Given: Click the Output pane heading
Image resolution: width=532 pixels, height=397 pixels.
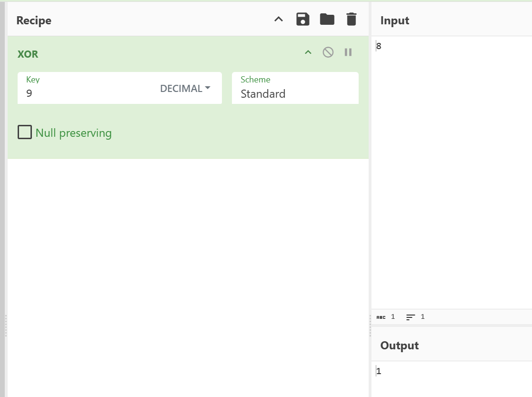Looking at the screenshot, I should pyautogui.click(x=399, y=346).
